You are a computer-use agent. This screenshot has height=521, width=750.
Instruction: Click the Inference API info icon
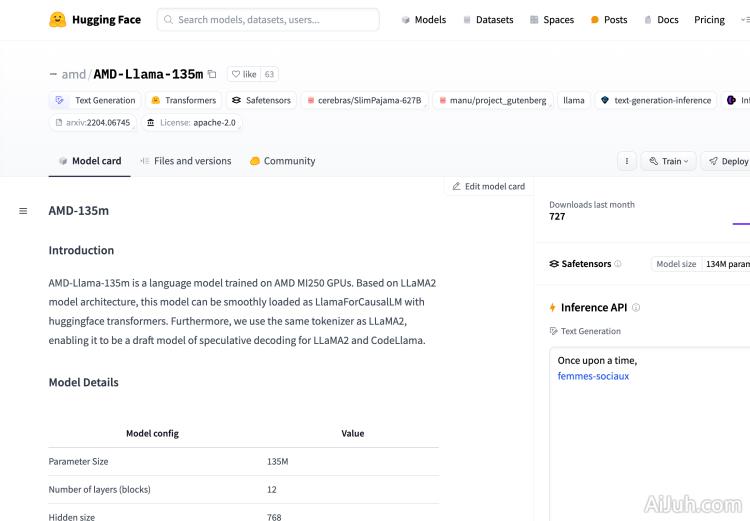[x=636, y=308]
